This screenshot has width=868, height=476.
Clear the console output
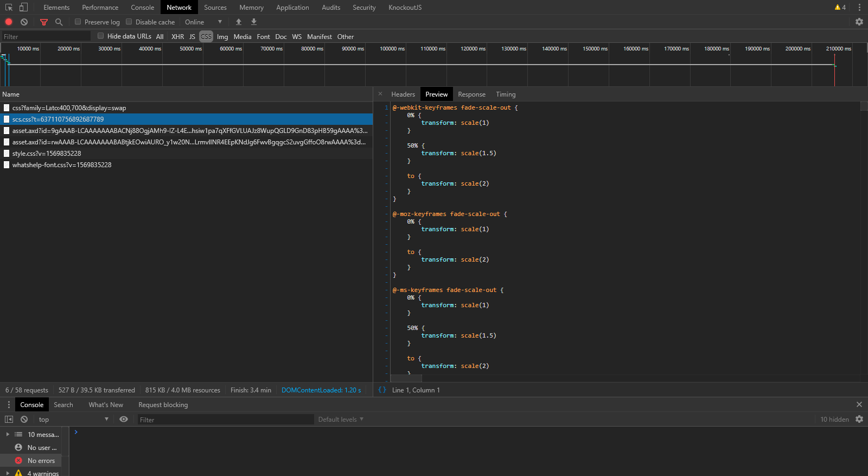[x=24, y=419]
